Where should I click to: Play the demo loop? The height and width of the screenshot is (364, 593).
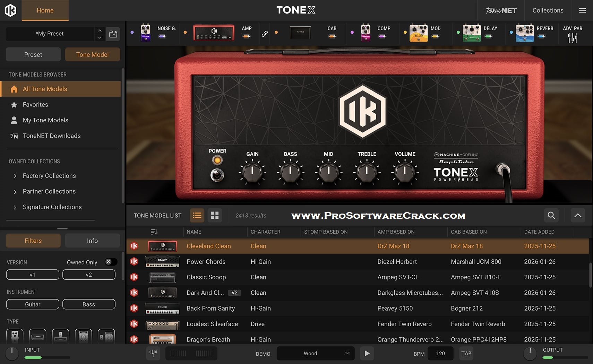367,353
